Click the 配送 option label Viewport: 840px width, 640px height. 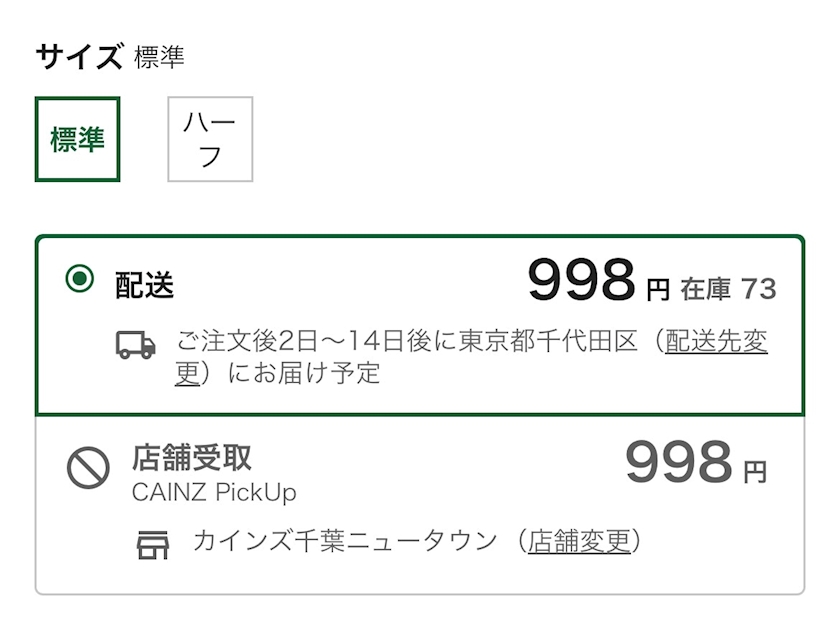click(x=145, y=285)
